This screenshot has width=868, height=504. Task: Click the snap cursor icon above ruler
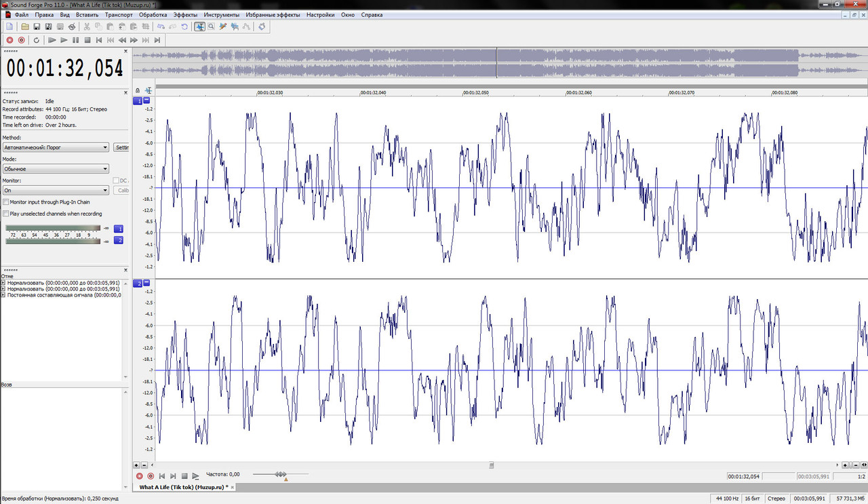pyautogui.click(x=148, y=90)
